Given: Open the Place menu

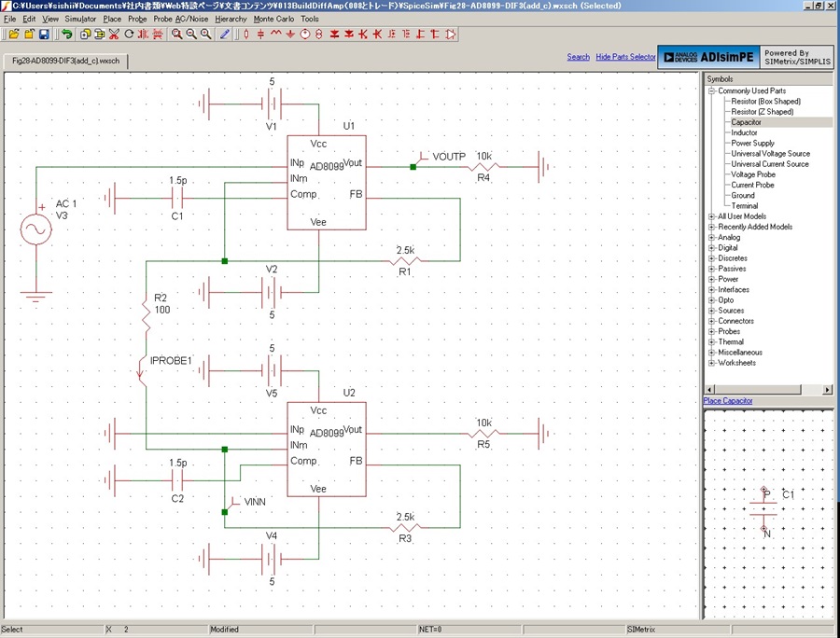Looking at the screenshot, I should pos(112,19).
